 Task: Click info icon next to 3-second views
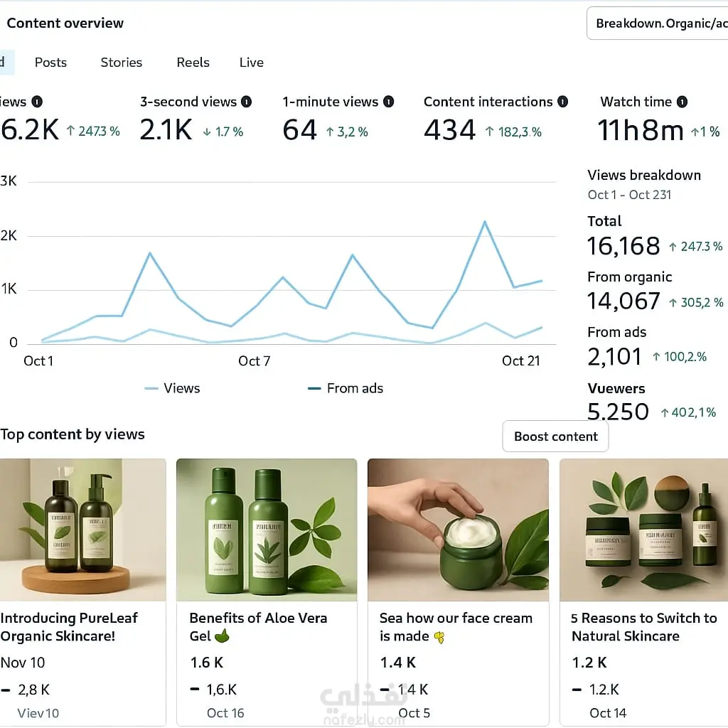point(247,102)
